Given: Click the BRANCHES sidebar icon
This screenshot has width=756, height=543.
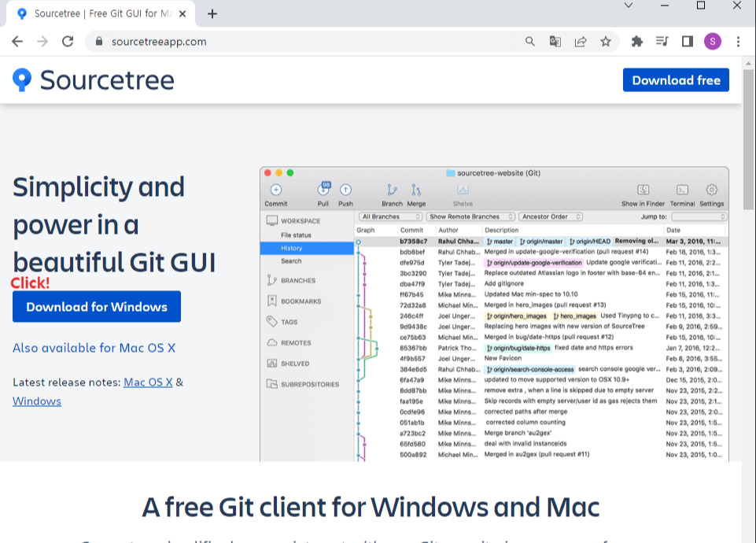Looking at the screenshot, I should click(x=272, y=280).
